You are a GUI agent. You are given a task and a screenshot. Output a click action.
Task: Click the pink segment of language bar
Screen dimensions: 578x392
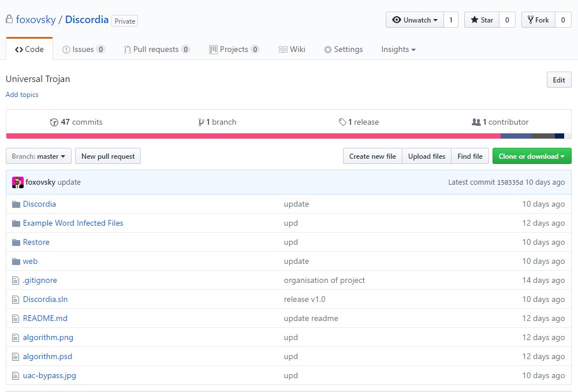point(253,136)
